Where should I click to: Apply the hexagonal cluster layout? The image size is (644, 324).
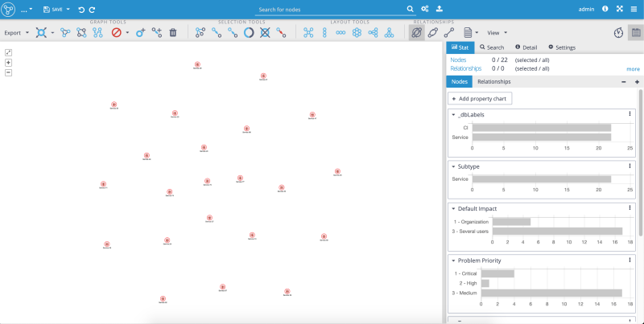click(x=357, y=32)
